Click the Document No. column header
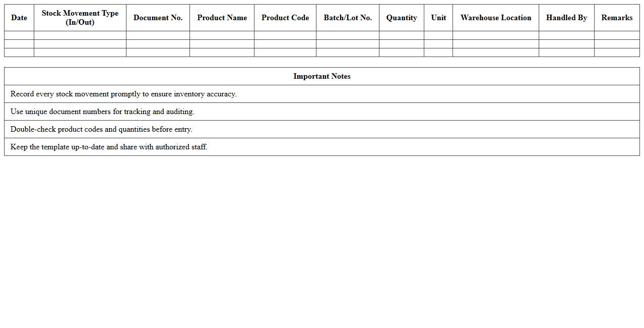 click(158, 18)
